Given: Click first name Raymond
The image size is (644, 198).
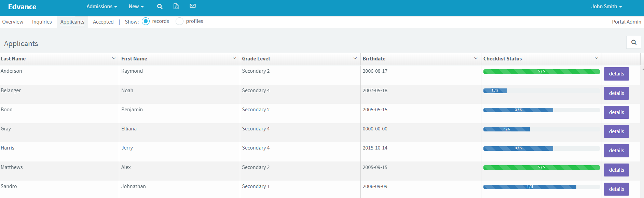Looking at the screenshot, I should (x=132, y=71).
